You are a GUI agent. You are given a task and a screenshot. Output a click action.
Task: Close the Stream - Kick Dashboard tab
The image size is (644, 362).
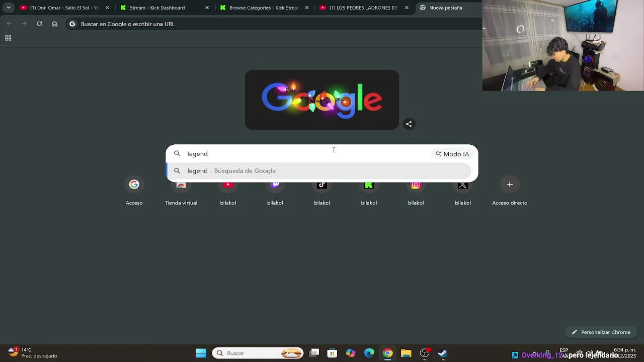207,8
